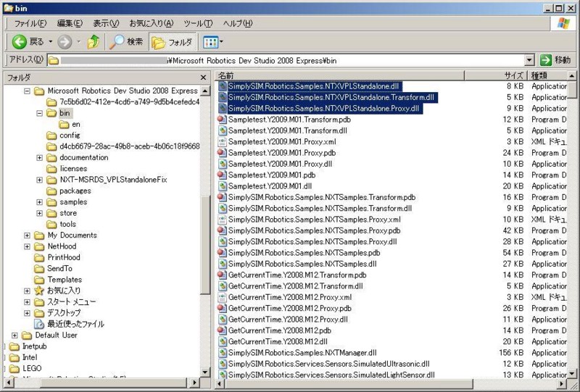Click the GetCurrentTime.Y2008.M12.Proxy.xml file icon

[222, 297]
